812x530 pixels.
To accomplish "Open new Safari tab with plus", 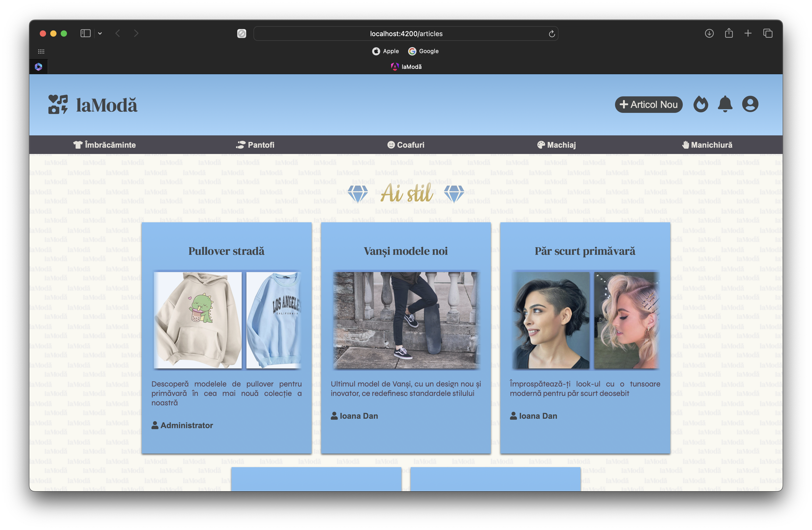I will (x=748, y=34).
